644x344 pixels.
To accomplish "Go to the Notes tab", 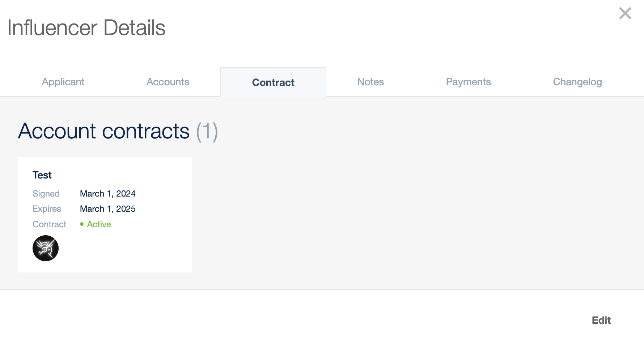I will (x=370, y=82).
